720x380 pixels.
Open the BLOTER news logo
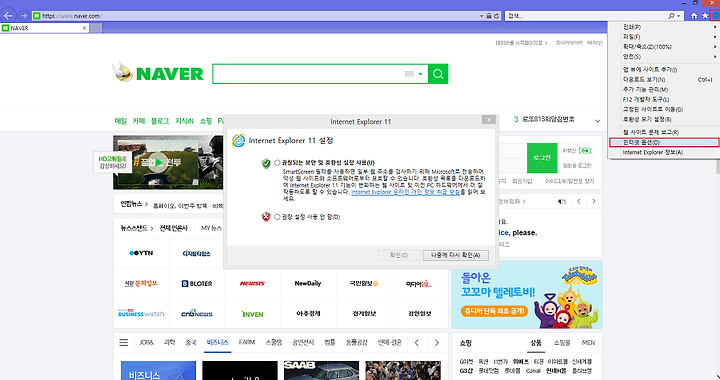(197, 284)
